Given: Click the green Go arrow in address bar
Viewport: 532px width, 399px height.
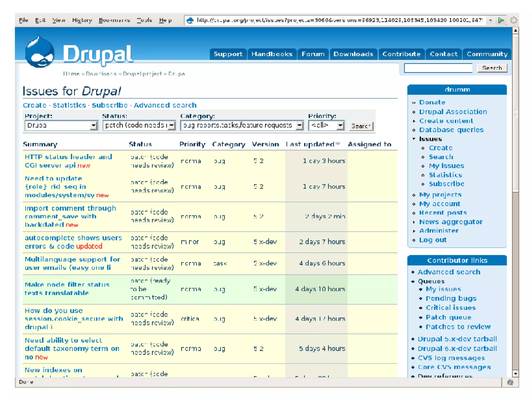Looking at the screenshot, I should click(x=501, y=20).
